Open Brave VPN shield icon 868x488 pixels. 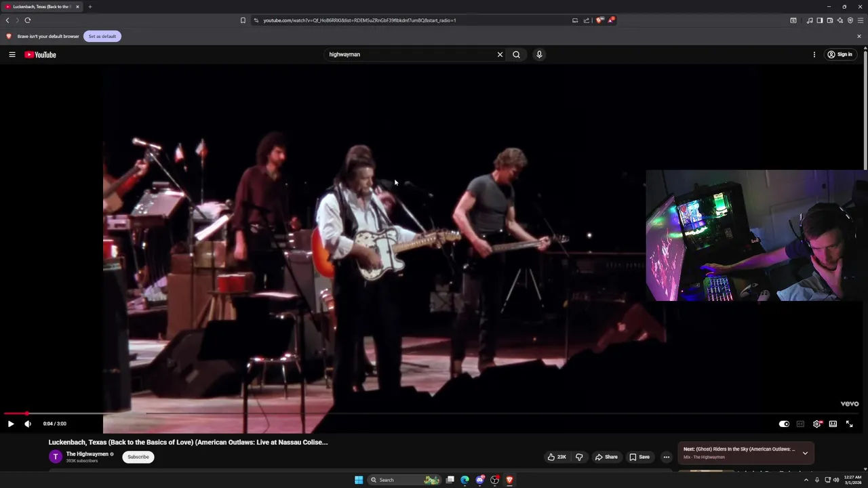click(850, 20)
